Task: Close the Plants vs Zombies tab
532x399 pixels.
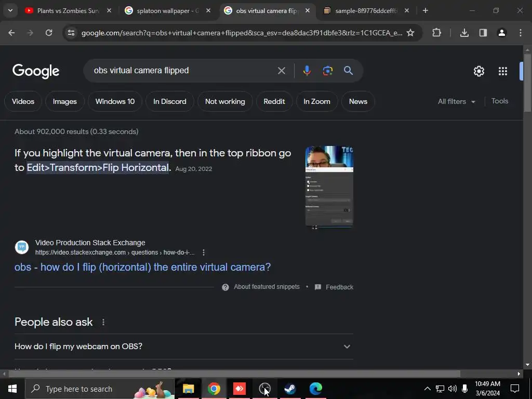Action: pyautogui.click(x=109, y=10)
